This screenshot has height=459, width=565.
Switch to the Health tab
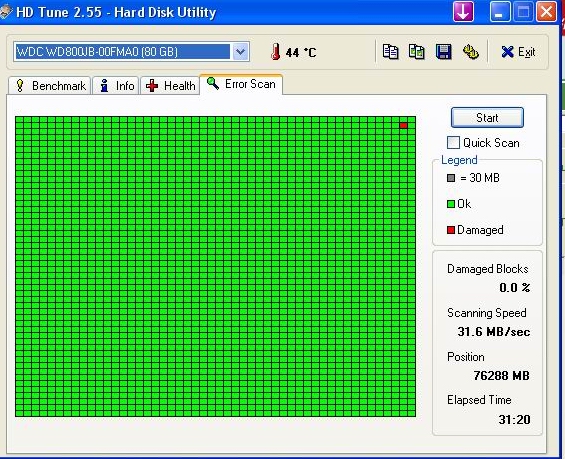170,86
